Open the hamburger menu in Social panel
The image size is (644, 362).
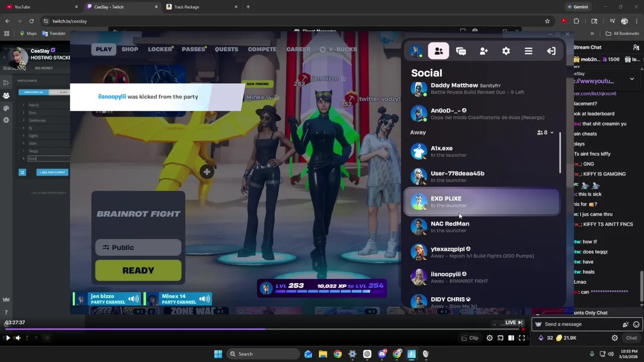tap(528, 51)
